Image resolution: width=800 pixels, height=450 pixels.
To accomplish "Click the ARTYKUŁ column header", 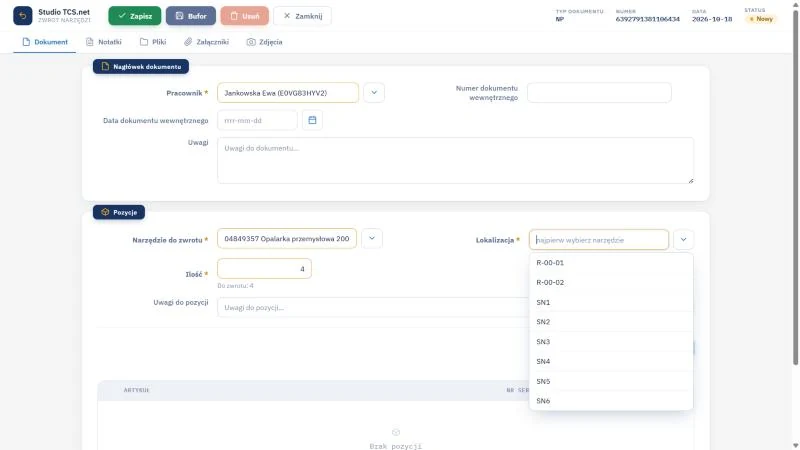I will (136, 390).
